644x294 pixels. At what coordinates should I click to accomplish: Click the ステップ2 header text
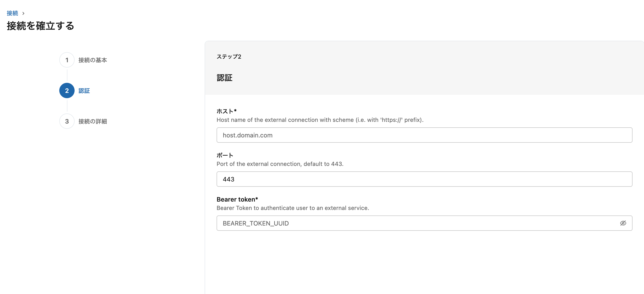coord(229,57)
